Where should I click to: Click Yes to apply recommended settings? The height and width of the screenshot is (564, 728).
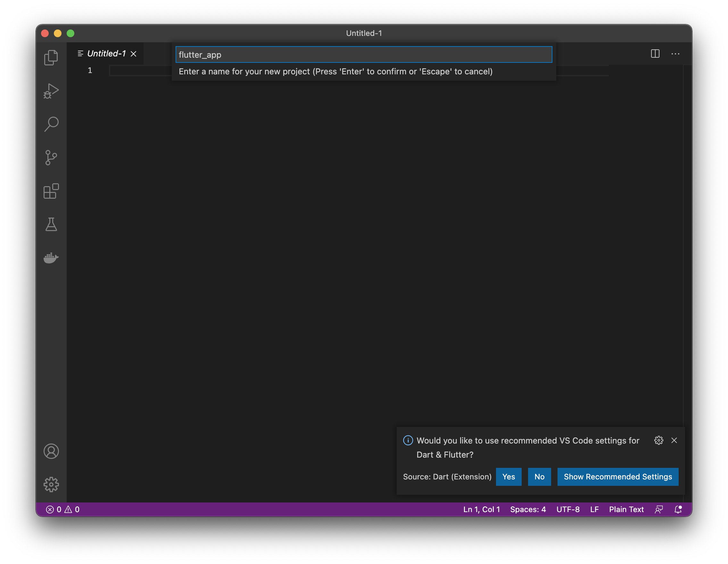[508, 477]
